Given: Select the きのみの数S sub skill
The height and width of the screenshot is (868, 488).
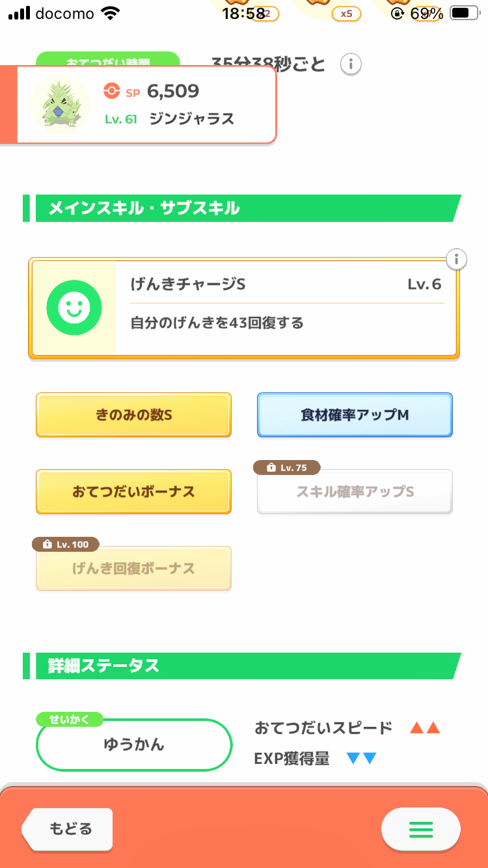Looking at the screenshot, I should click(133, 415).
